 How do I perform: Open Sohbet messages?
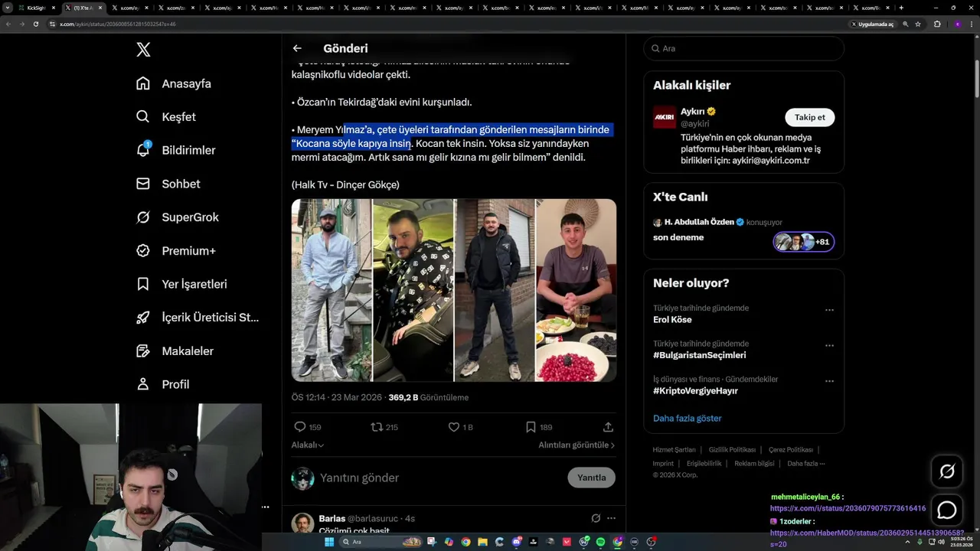click(168, 184)
